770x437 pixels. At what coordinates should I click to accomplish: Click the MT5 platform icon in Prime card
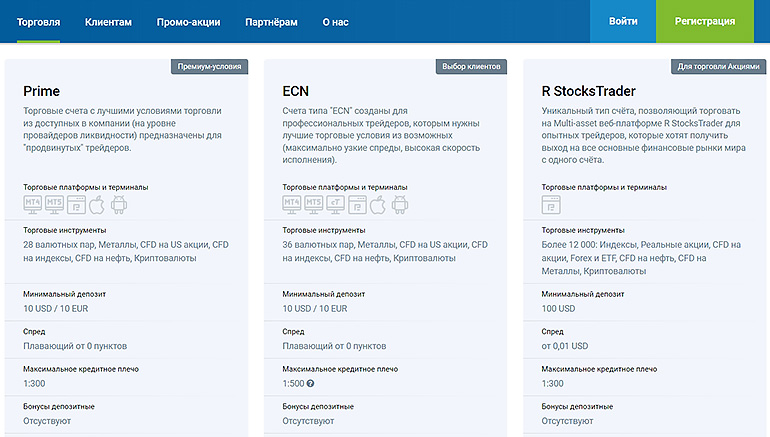pos(54,204)
